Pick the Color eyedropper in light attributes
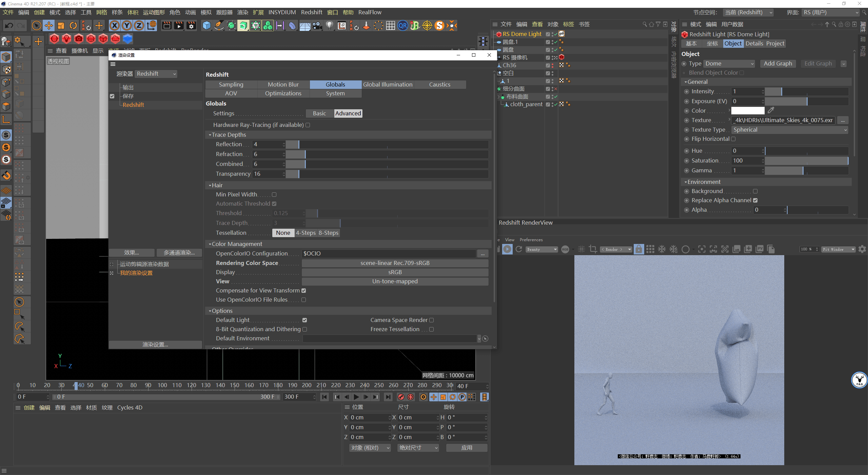The width and height of the screenshot is (868, 475). pyautogui.click(x=771, y=110)
